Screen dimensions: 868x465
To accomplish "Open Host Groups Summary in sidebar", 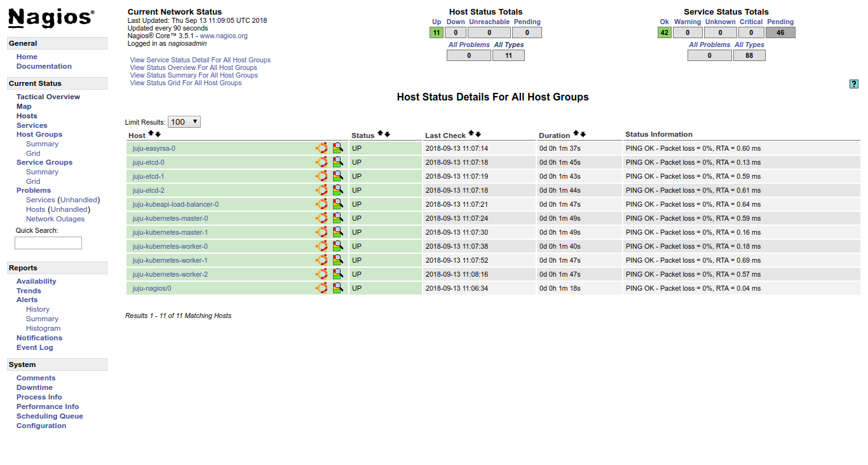I will (x=42, y=144).
